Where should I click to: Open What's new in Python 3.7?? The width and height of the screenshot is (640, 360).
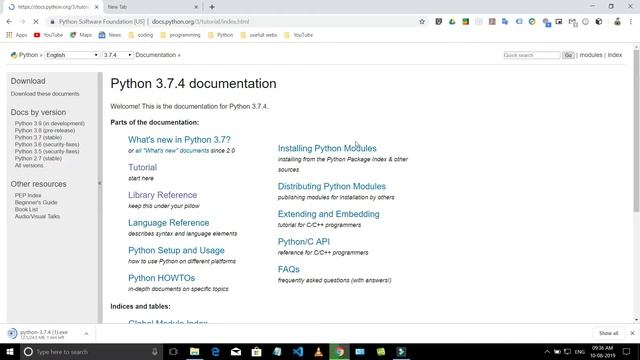179,140
